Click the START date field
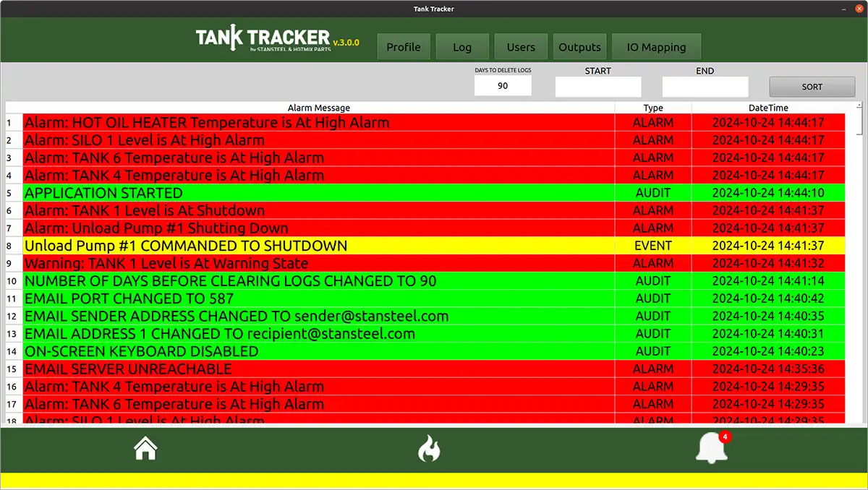868x490 pixels. click(598, 87)
